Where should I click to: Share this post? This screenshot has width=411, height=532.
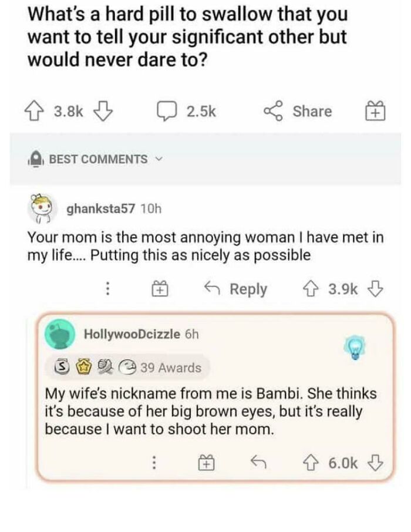(298, 112)
